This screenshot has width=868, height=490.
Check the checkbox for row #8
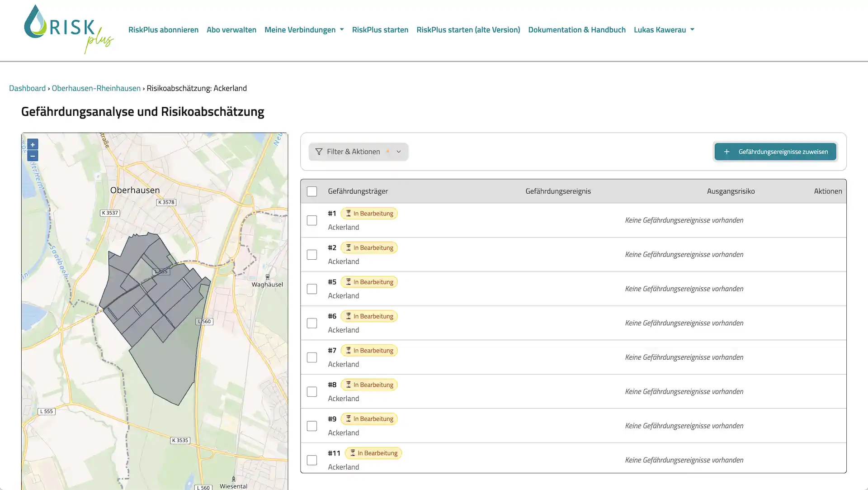point(312,391)
